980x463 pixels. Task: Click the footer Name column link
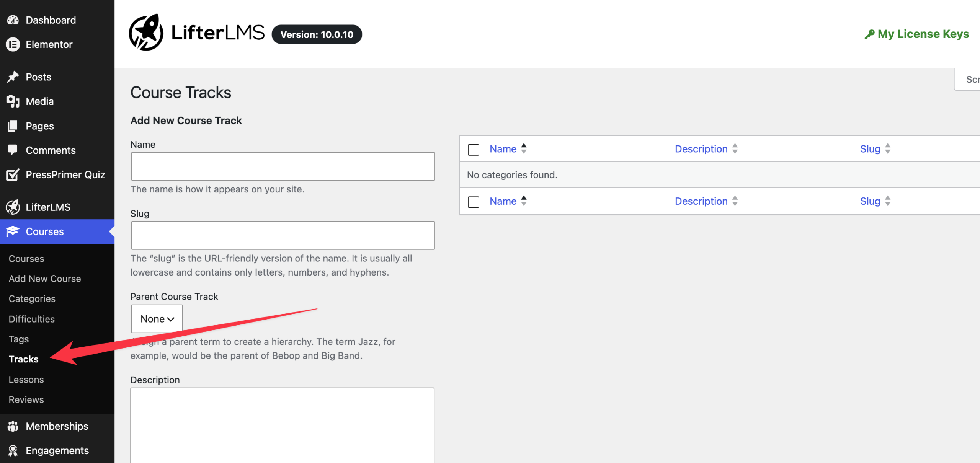point(503,201)
